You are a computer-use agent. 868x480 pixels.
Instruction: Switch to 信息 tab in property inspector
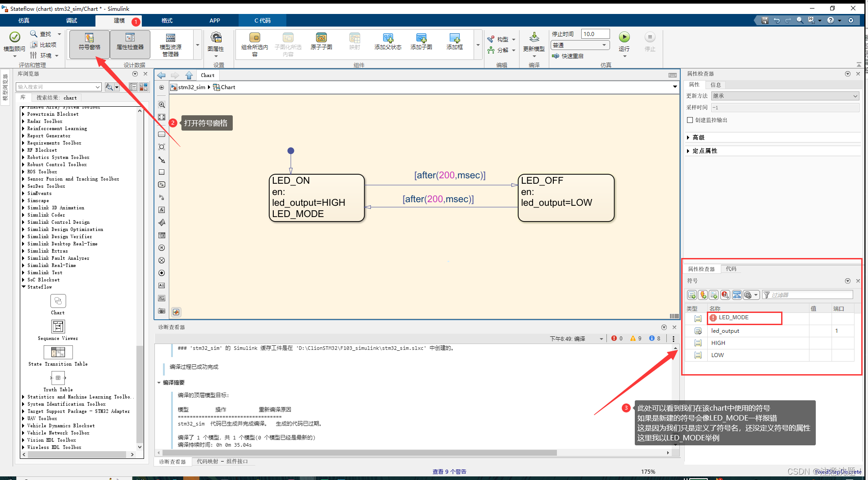coord(716,85)
